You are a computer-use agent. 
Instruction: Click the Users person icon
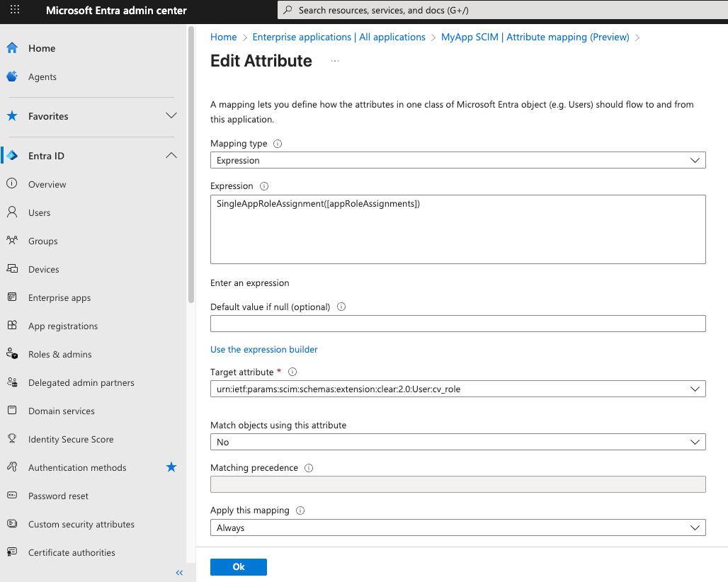(12, 212)
